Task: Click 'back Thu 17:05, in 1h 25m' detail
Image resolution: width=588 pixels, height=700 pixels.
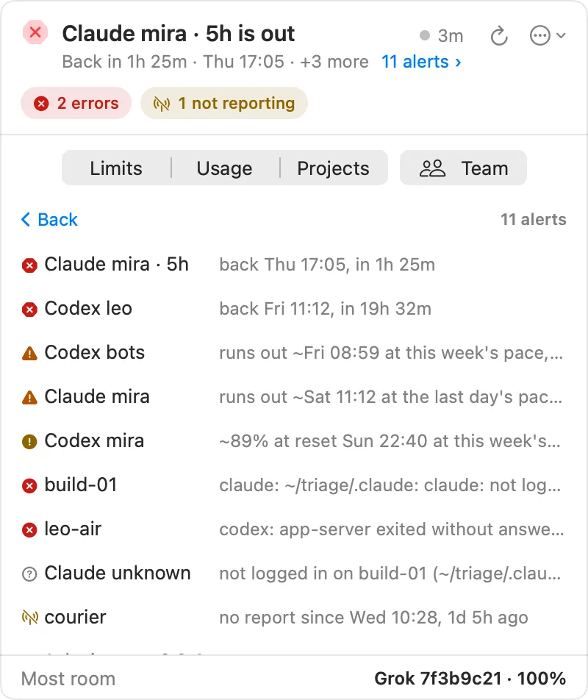Action: tap(327, 264)
